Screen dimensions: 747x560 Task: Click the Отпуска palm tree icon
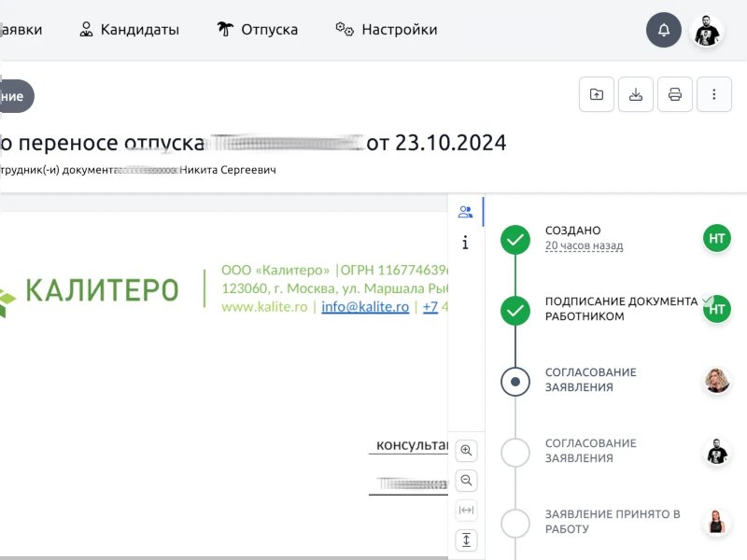(225, 29)
